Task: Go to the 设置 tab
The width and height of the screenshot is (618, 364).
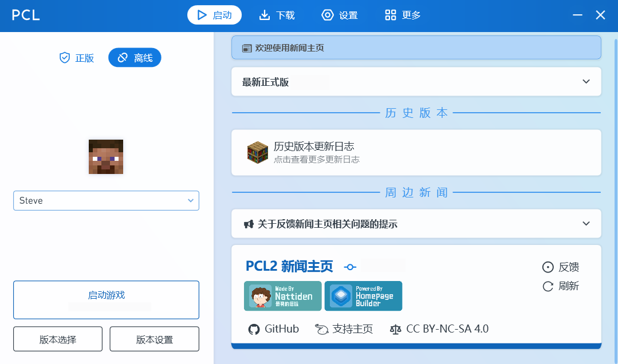Action: tap(340, 15)
